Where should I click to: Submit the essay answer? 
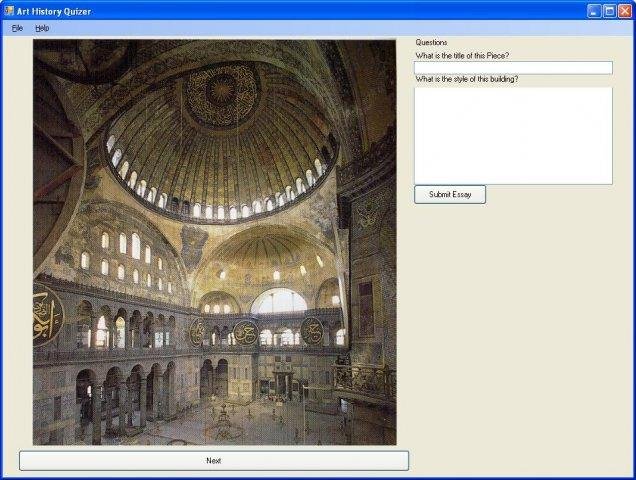450,194
